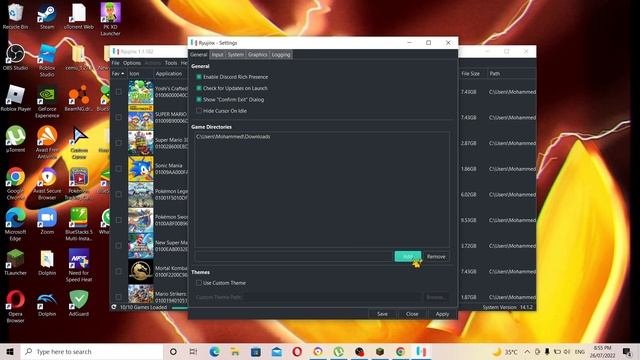This screenshot has height=360, width=640.
Task: Click the Mortal Kombat game thumbnail
Action: tap(141, 271)
